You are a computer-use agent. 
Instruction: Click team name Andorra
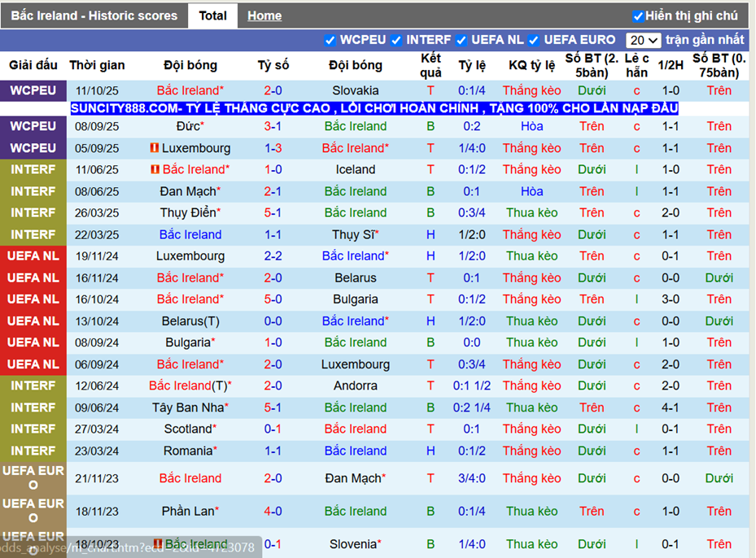[356, 386]
